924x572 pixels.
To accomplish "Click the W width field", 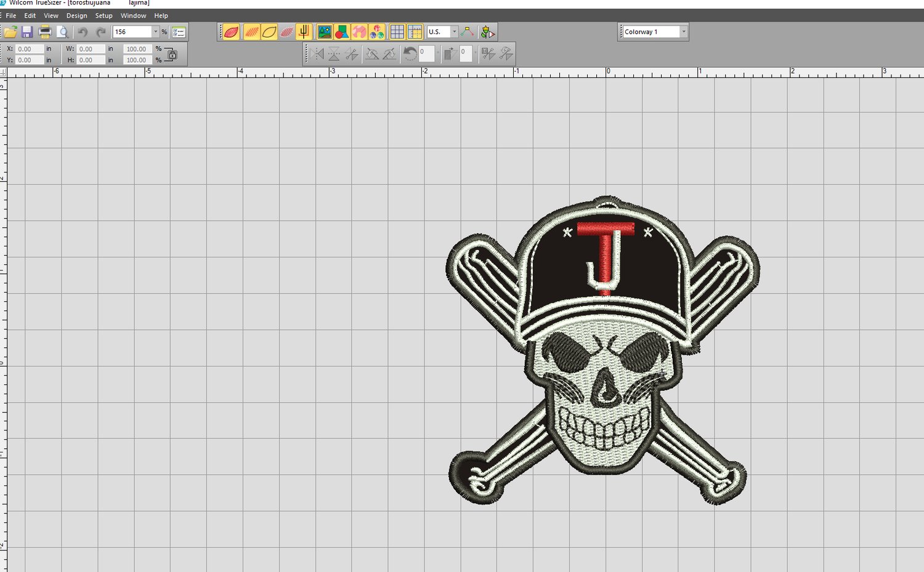I will point(91,49).
